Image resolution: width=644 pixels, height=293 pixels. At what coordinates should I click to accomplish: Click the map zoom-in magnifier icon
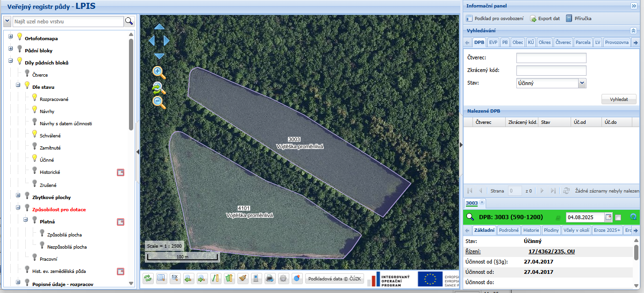[159, 72]
